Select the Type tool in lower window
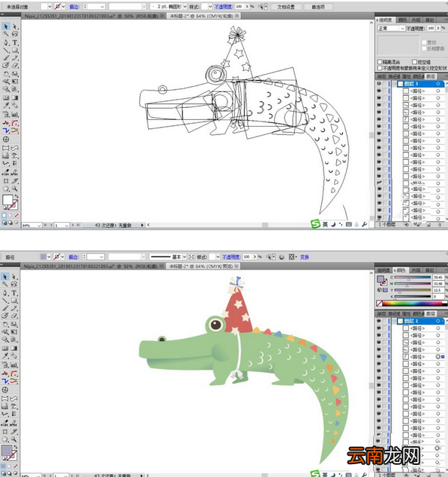This screenshot has height=477, width=448. coord(14,293)
